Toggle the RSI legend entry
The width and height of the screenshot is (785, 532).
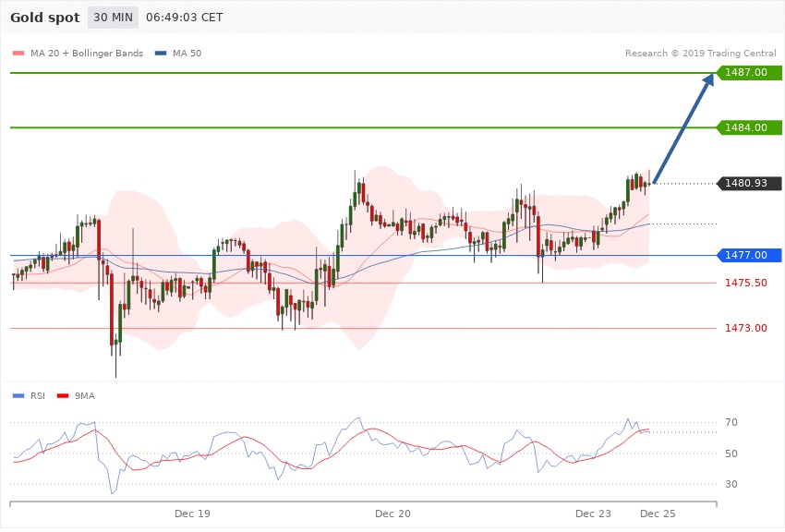[x=37, y=395]
